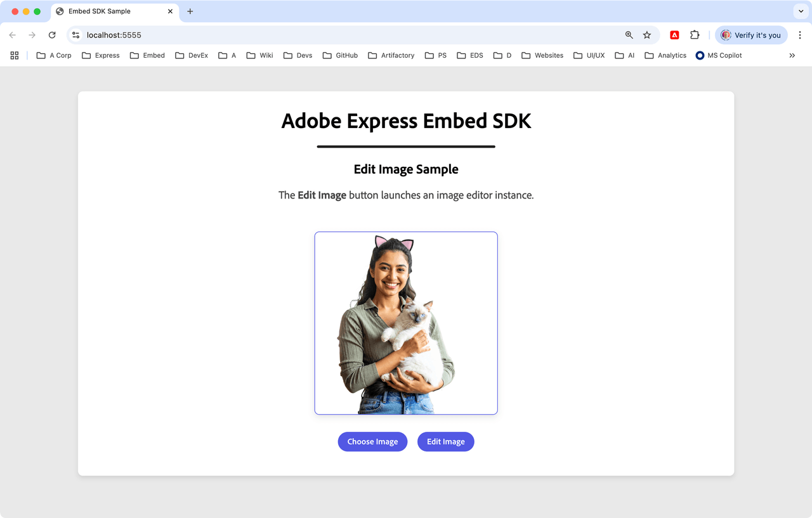812x518 pixels.
Task: Open the apps grid icon in bookmarks bar
Action: tap(15, 56)
